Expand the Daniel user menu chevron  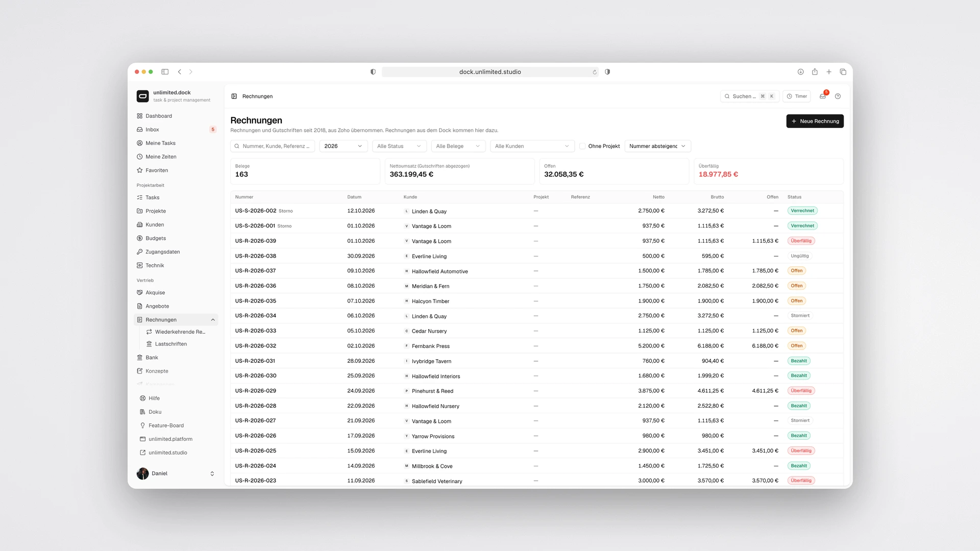pyautogui.click(x=212, y=473)
